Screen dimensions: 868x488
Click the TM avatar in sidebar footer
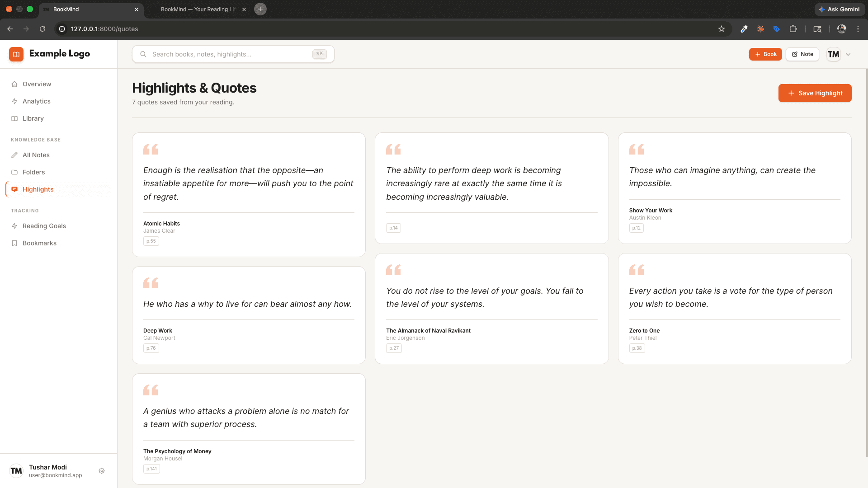(16, 471)
